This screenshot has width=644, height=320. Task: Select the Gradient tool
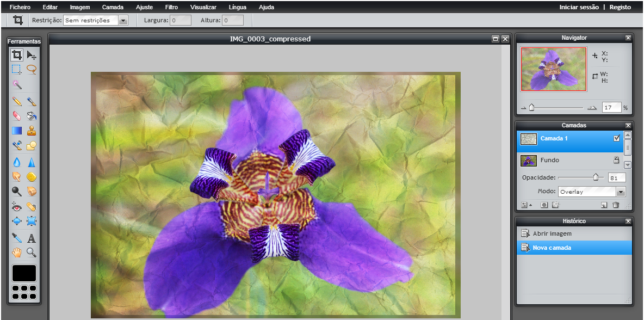pos(17,131)
